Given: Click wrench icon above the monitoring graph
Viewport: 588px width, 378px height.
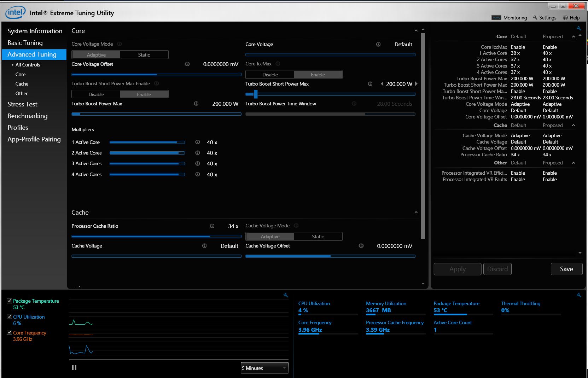Looking at the screenshot, I should (x=286, y=295).
